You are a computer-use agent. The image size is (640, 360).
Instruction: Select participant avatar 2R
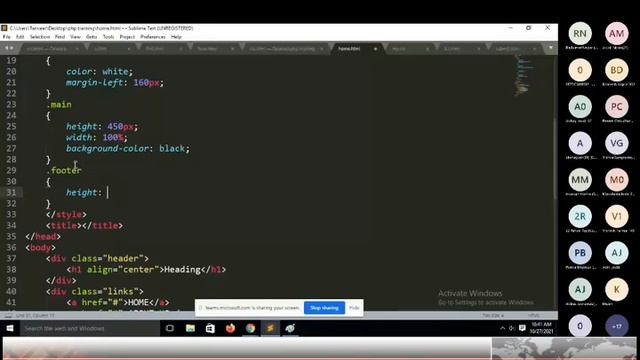pos(580,216)
